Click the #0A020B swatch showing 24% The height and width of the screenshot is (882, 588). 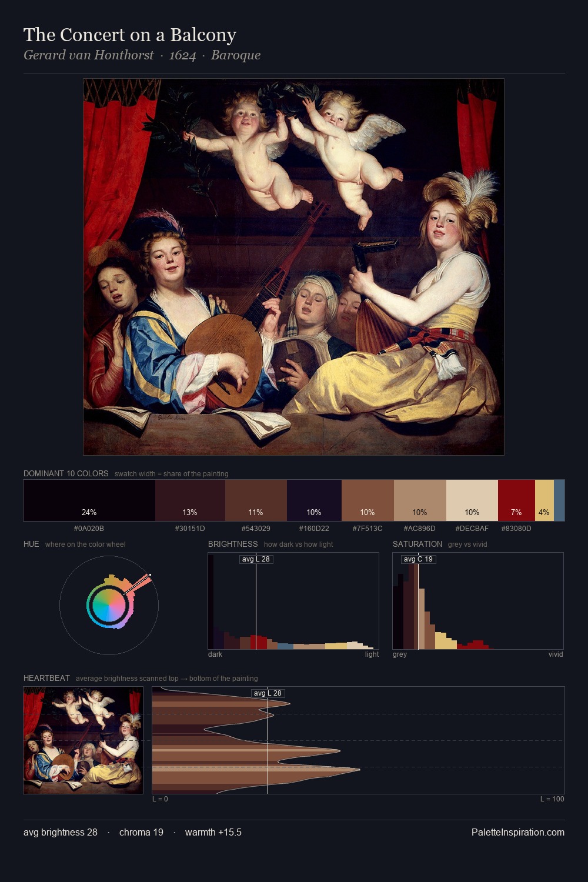pyautogui.click(x=89, y=500)
